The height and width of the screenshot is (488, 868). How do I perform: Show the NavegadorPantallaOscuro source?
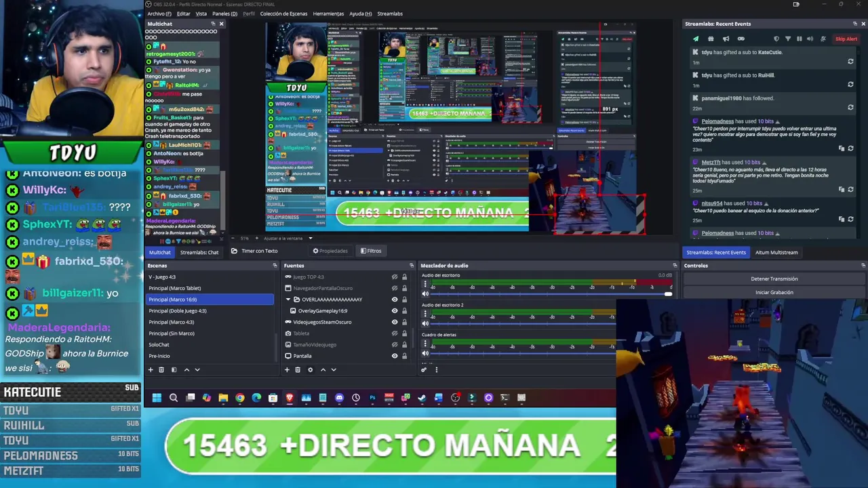point(395,288)
